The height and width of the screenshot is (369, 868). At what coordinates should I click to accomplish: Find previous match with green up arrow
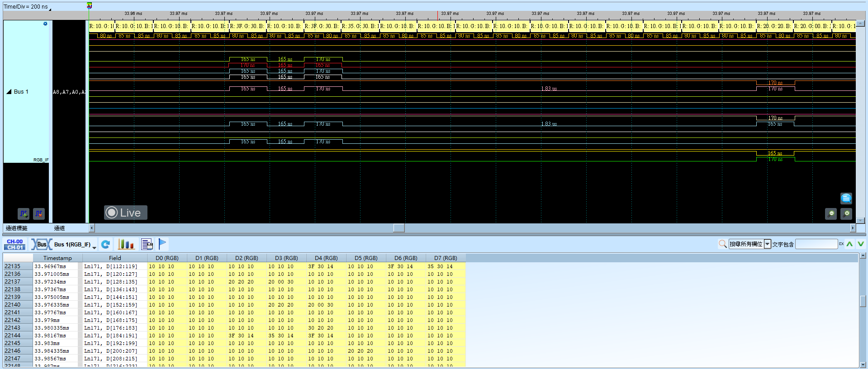click(850, 244)
